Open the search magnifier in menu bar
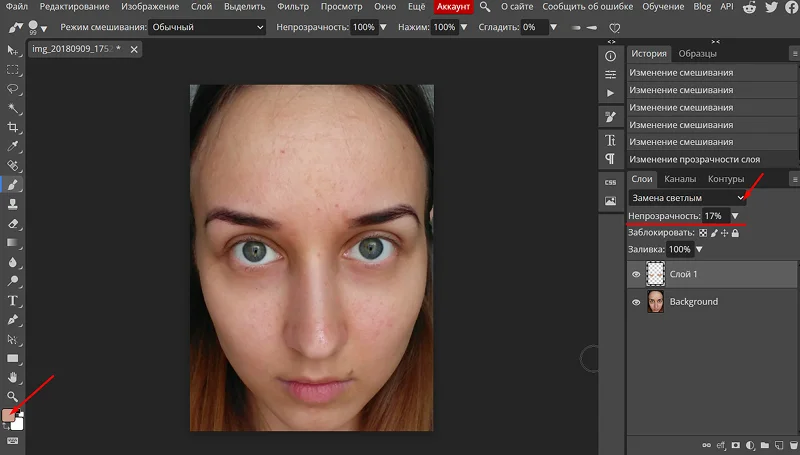 pyautogui.click(x=485, y=7)
